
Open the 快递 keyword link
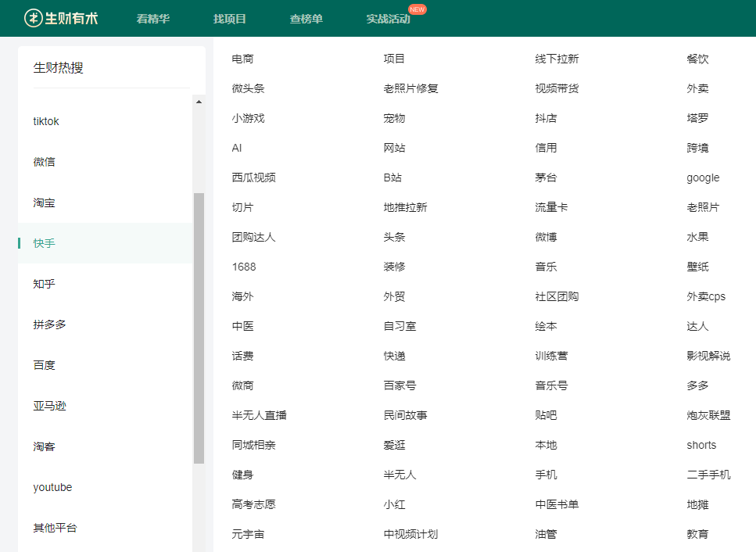point(394,357)
